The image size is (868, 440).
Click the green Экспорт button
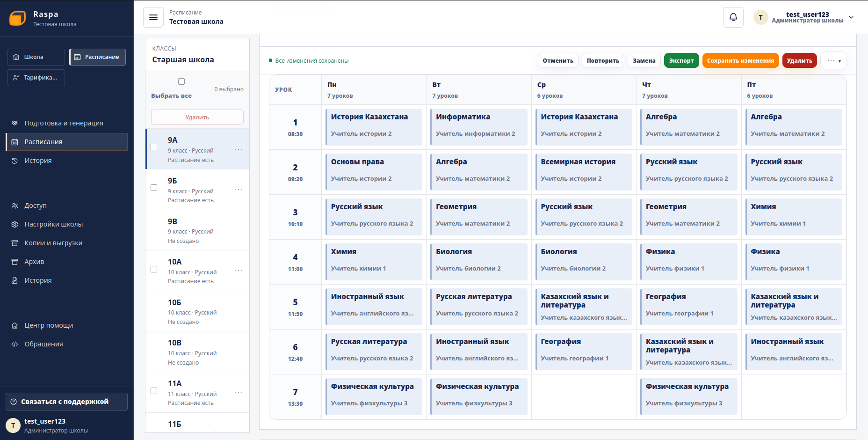click(x=681, y=60)
